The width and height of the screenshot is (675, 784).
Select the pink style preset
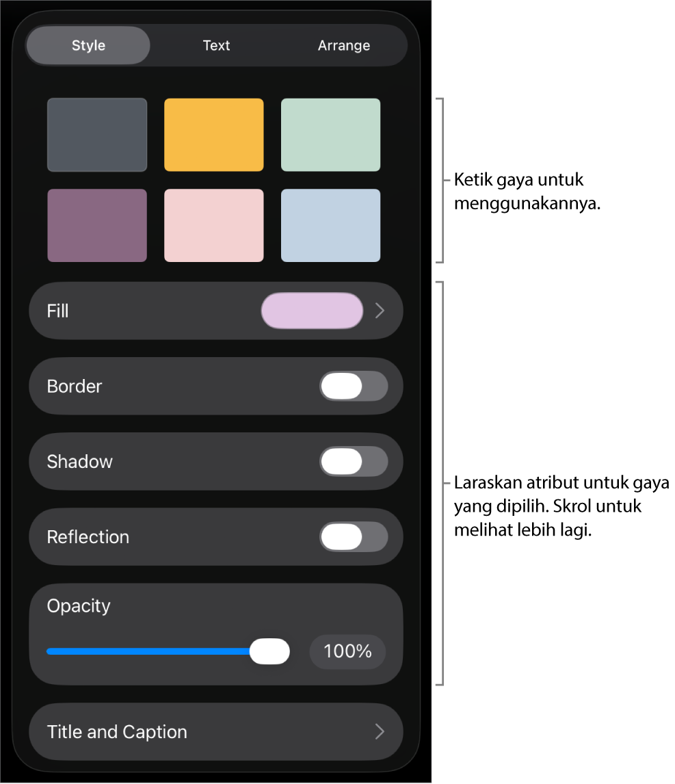click(213, 225)
